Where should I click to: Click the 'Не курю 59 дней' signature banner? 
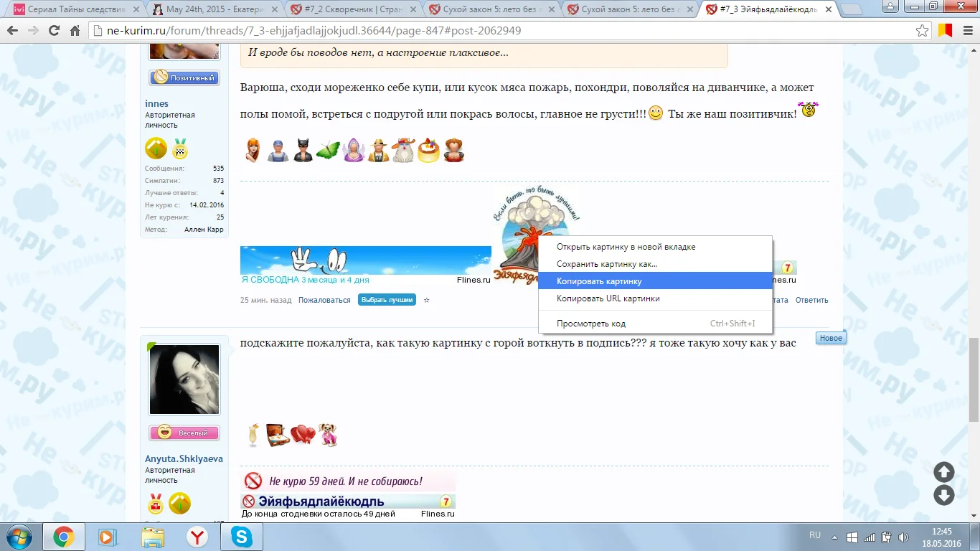348,481
